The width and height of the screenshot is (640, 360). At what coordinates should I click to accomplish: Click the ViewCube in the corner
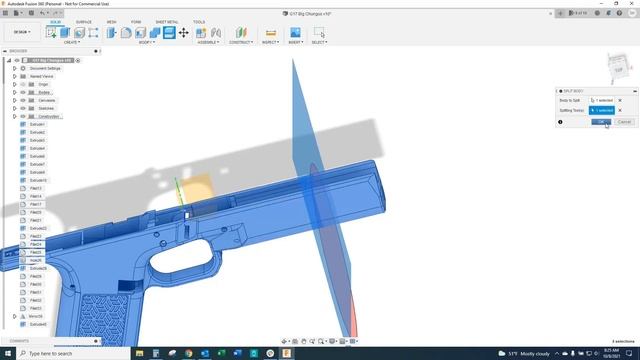click(x=619, y=68)
